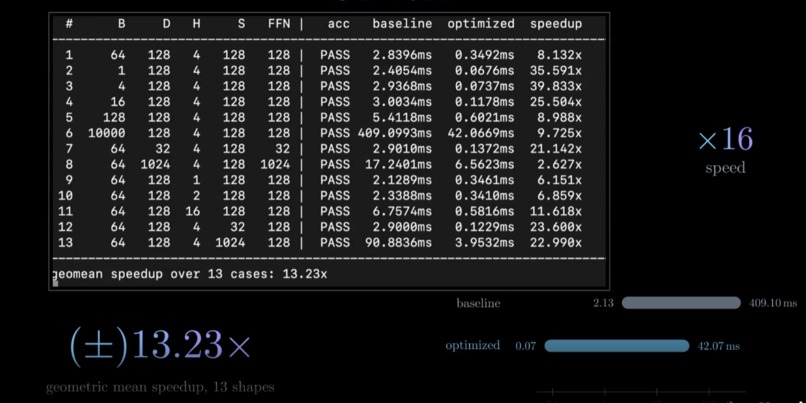Click S value 32 in row 12

click(237, 227)
